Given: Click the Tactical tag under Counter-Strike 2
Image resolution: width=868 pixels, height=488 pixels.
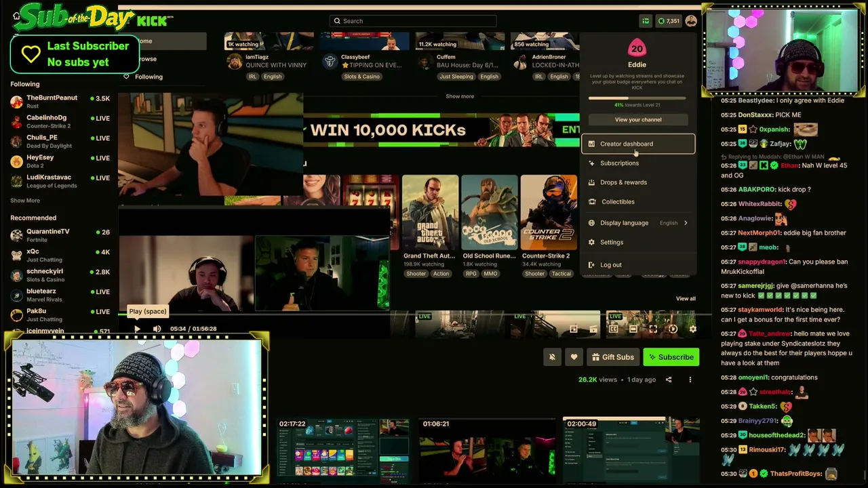Looking at the screenshot, I should tap(561, 274).
